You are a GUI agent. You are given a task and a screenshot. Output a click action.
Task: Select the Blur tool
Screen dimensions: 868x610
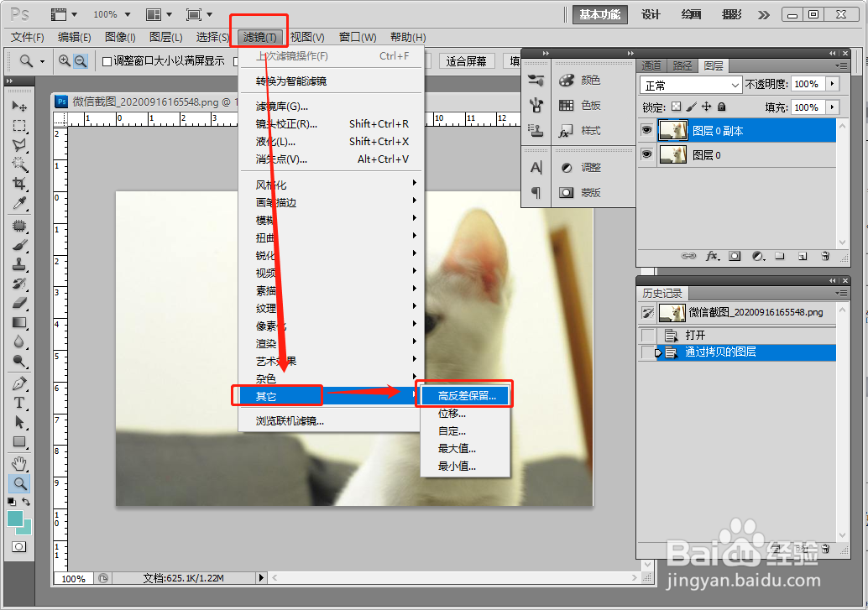[x=19, y=342]
